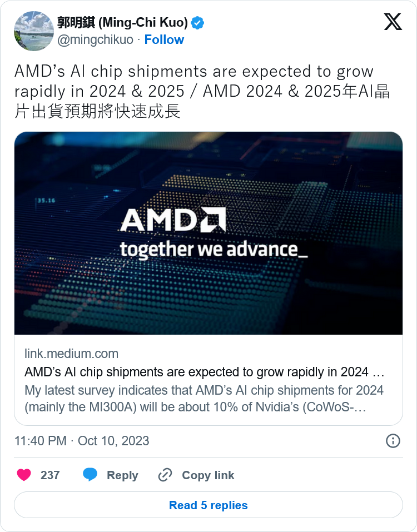Click the Follow link
Screen dimensions: 417x532
tap(164, 39)
